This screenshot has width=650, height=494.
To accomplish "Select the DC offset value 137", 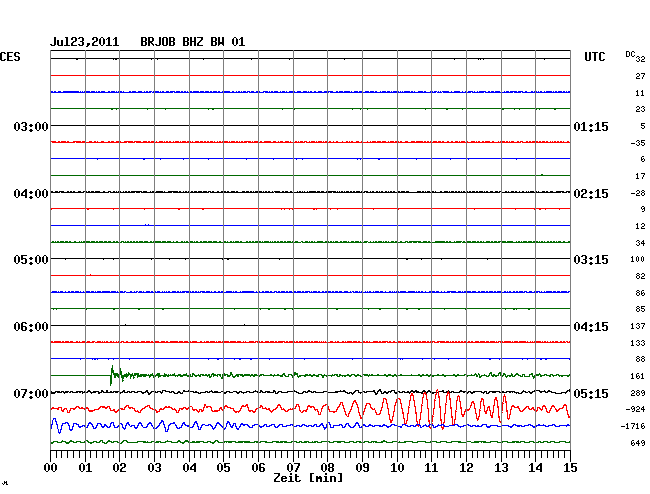I will (x=638, y=326).
